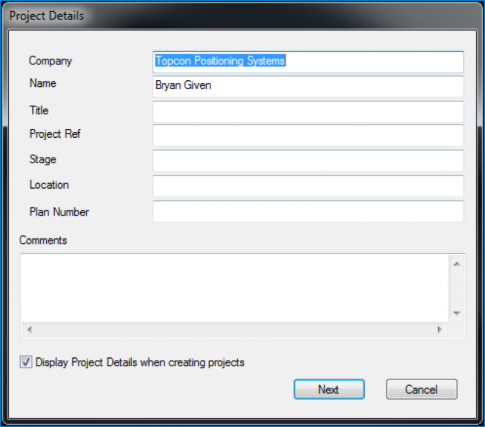Click the Comments scroll down arrow
485x427 pixels.
tap(457, 313)
